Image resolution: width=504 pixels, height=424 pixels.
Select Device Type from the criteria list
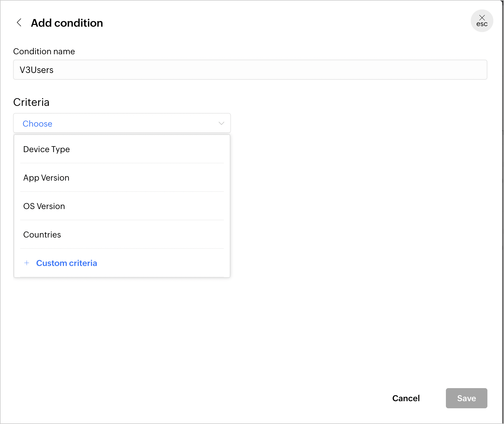pos(47,149)
